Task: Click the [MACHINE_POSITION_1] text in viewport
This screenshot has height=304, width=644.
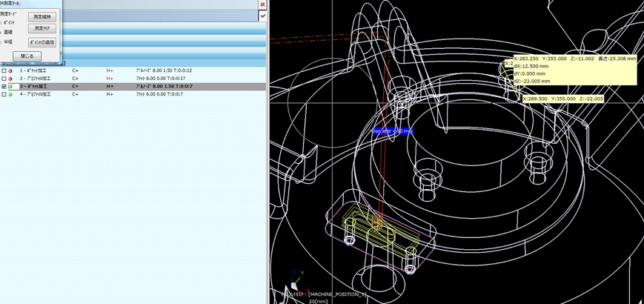Action: 336,295
